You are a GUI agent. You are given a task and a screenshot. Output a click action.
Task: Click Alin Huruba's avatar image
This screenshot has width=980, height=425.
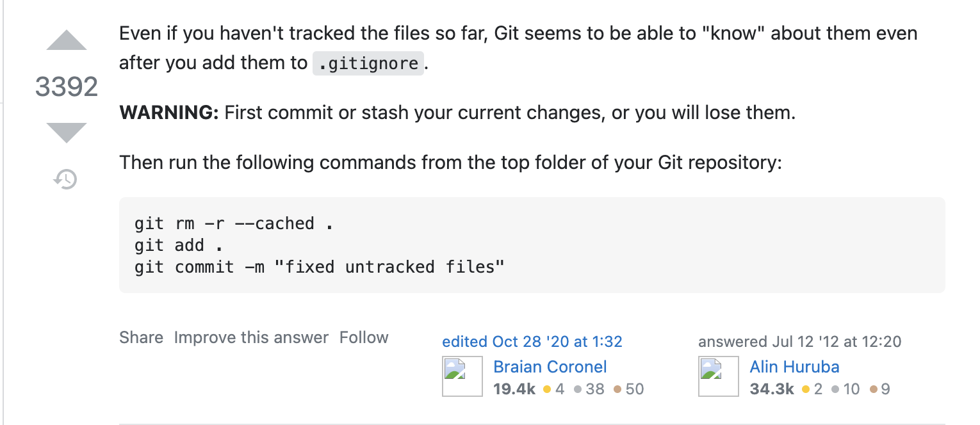719,376
